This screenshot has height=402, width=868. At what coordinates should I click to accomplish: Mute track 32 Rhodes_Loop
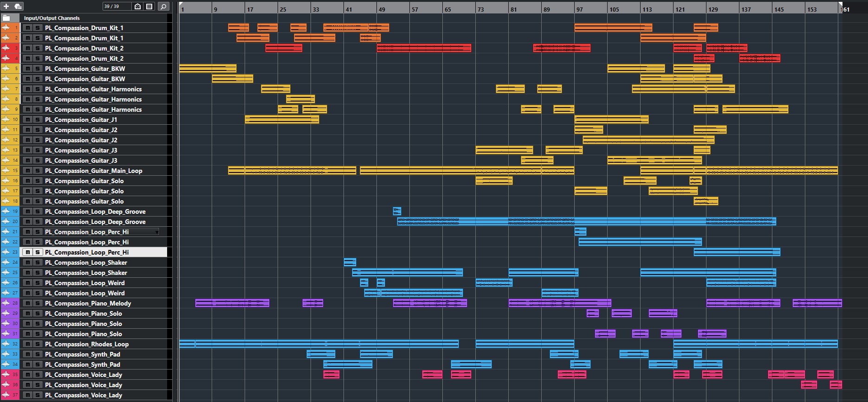click(x=28, y=344)
